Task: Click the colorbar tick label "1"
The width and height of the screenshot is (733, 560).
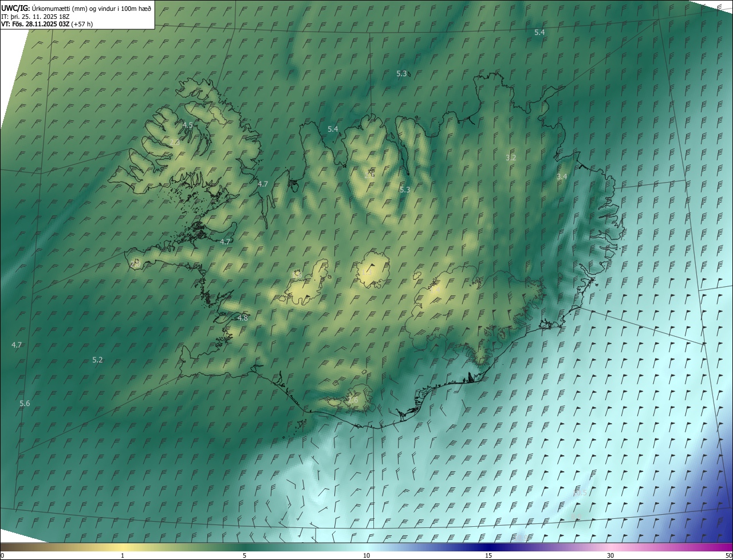Action: pos(123,556)
